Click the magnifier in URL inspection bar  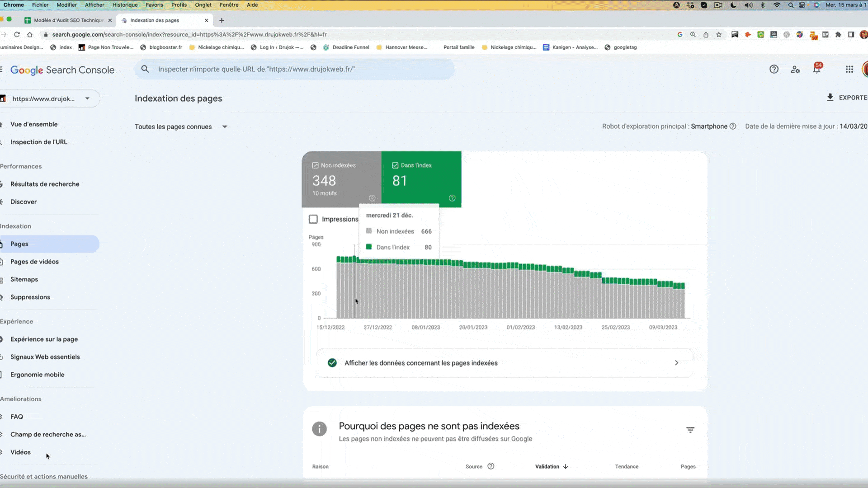click(x=145, y=69)
